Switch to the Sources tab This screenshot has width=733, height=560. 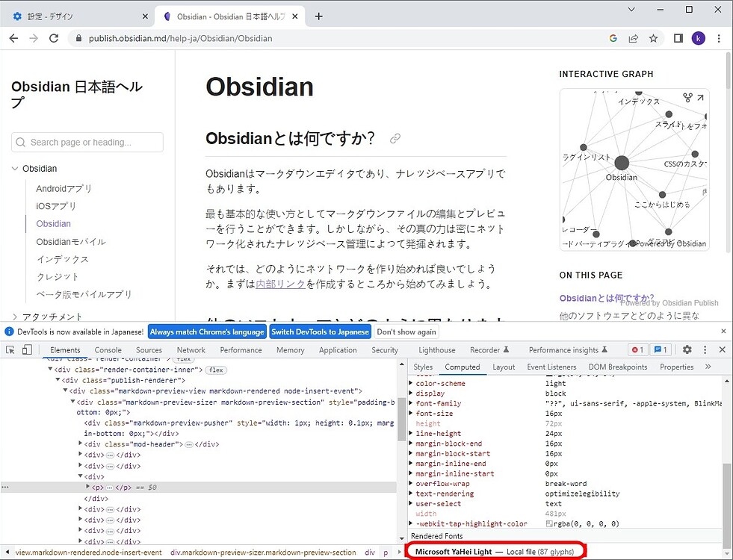click(x=149, y=350)
